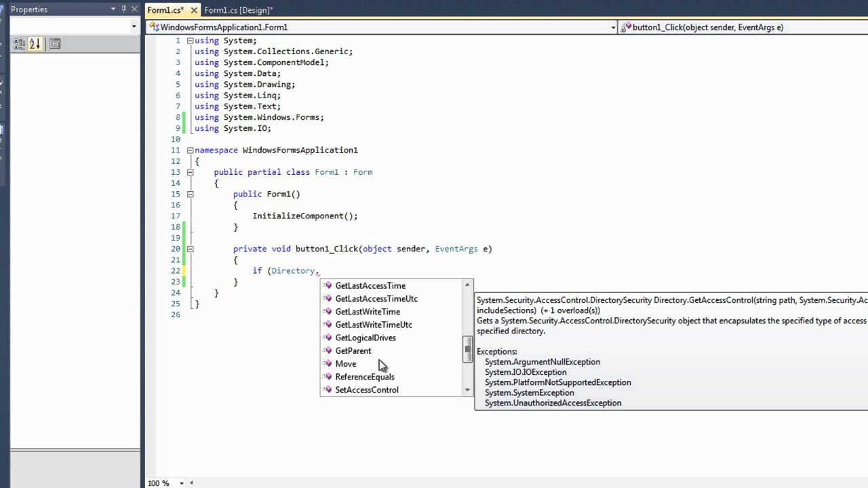Click the method icon beside GetParent
The image size is (868, 488).
click(x=328, y=350)
